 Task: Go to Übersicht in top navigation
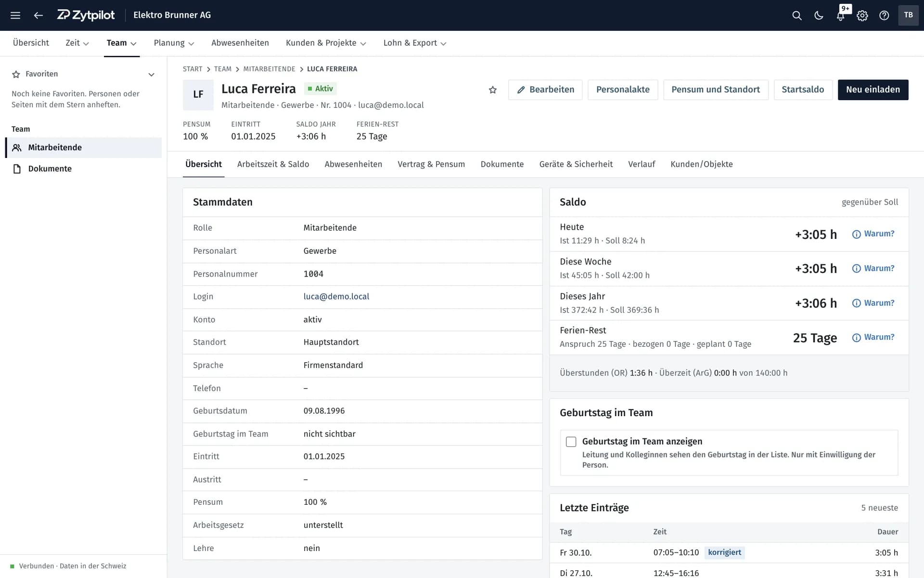pos(31,43)
